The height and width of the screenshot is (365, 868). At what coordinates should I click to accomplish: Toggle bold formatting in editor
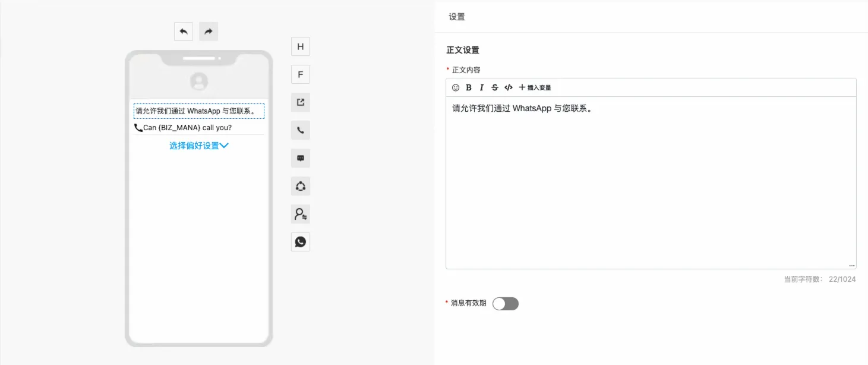[x=469, y=87]
